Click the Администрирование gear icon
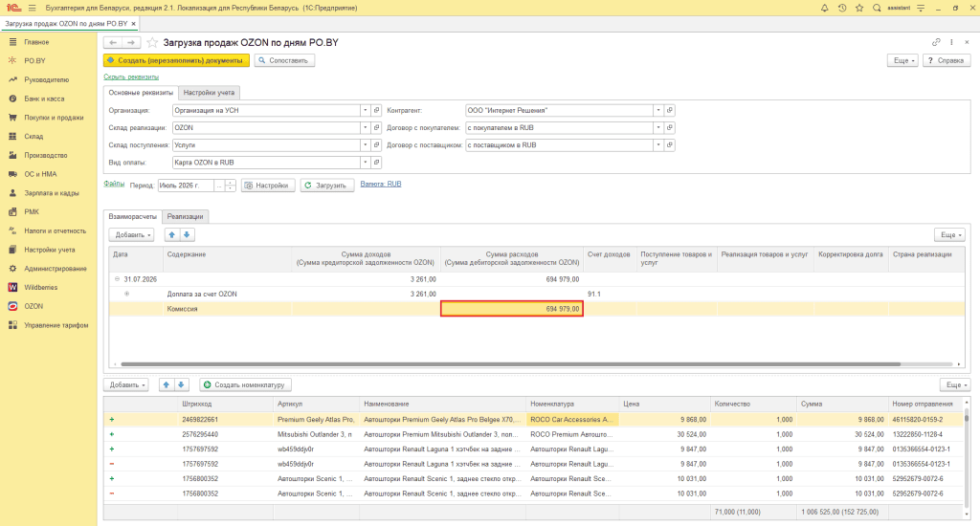 tap(12, 269)
